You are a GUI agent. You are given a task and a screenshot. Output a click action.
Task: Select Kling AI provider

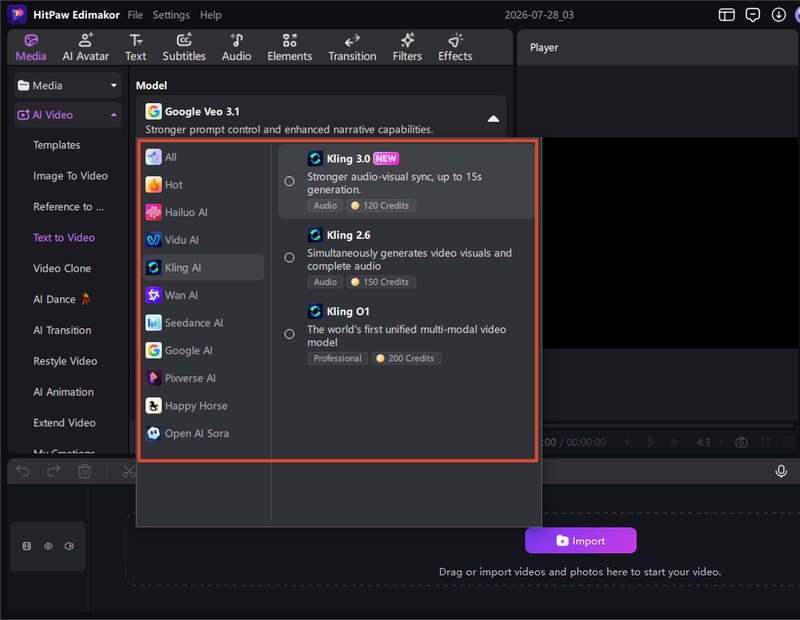203,267
